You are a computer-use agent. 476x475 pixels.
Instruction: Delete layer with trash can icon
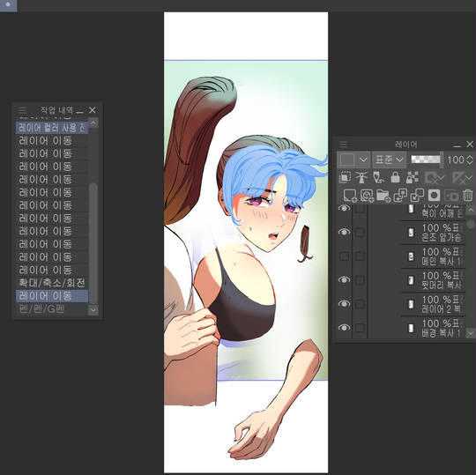(x=468, y=195)
